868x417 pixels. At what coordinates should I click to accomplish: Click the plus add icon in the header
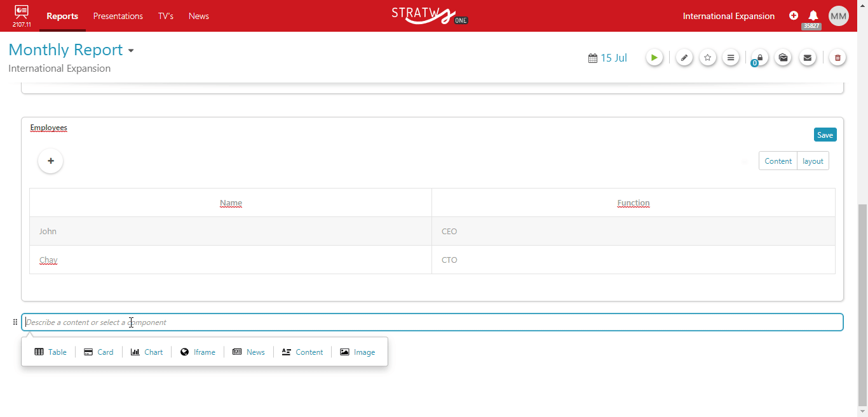click(794, 16)
